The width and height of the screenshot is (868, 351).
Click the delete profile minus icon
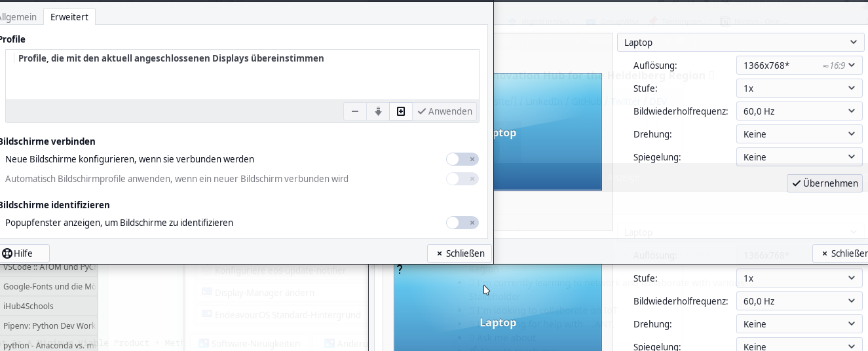point(355,111)
